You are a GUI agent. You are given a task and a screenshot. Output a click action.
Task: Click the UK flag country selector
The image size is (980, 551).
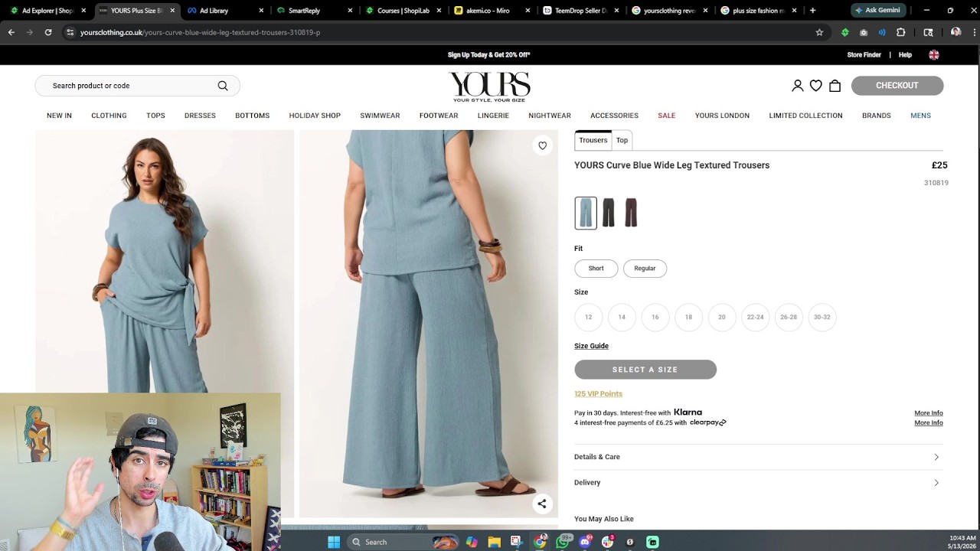coord(934,55)
